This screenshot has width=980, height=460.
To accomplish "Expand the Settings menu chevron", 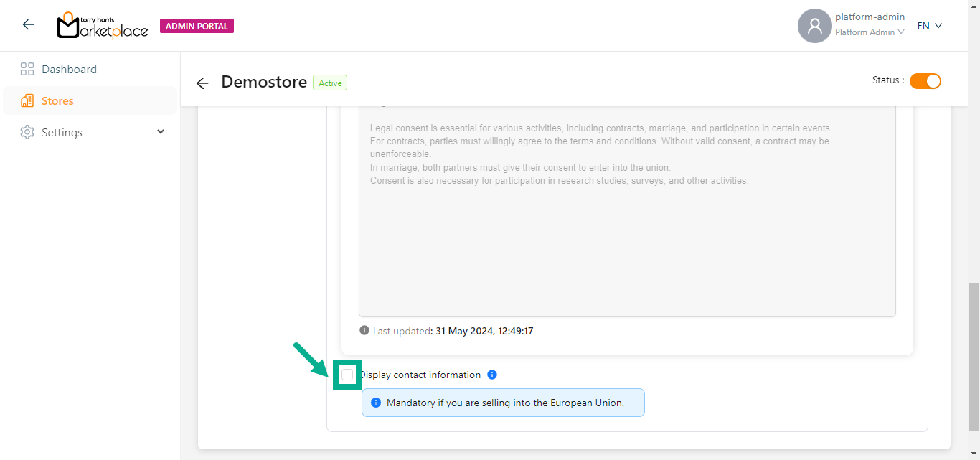I will (161, 132).
